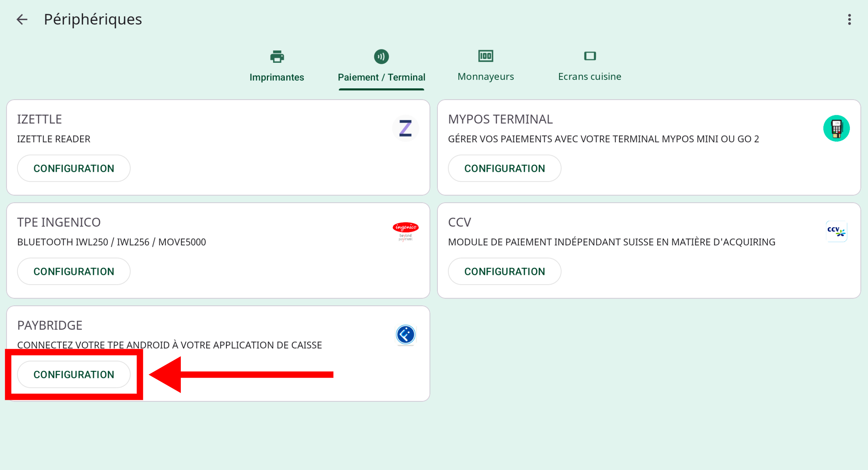Viewport: 868px width, 470px height.
Task: Click the iZettle Z logo
Action: click(405, 128)
